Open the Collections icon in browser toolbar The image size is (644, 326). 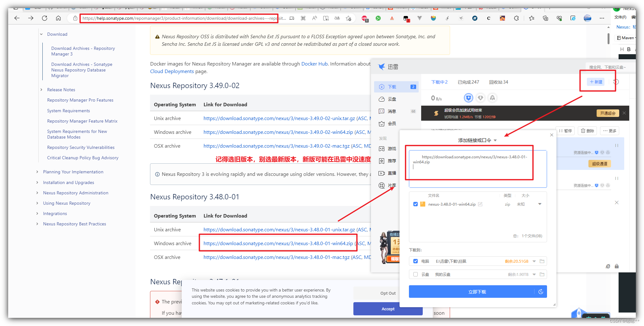[x=545, y=18]
